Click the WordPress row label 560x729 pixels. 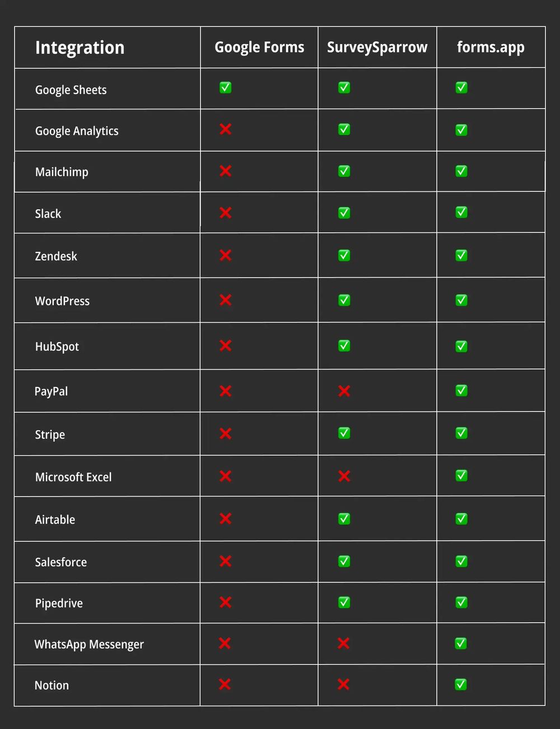62,301
